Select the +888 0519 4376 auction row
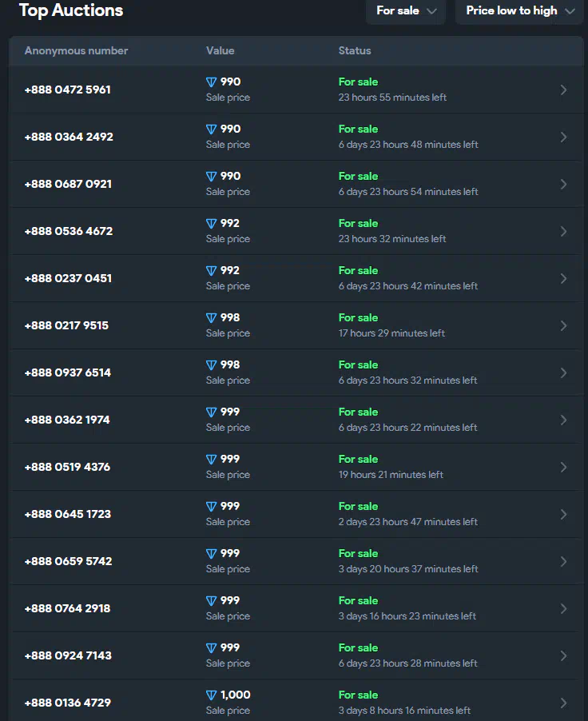This screenshot has height=721, width=588. [x=296, y=467]
